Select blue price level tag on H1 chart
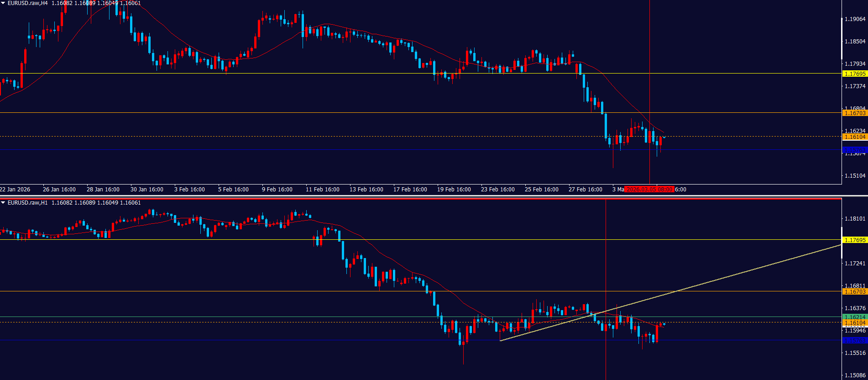Screen dimensions: 868x380 (x=854, y=340)
